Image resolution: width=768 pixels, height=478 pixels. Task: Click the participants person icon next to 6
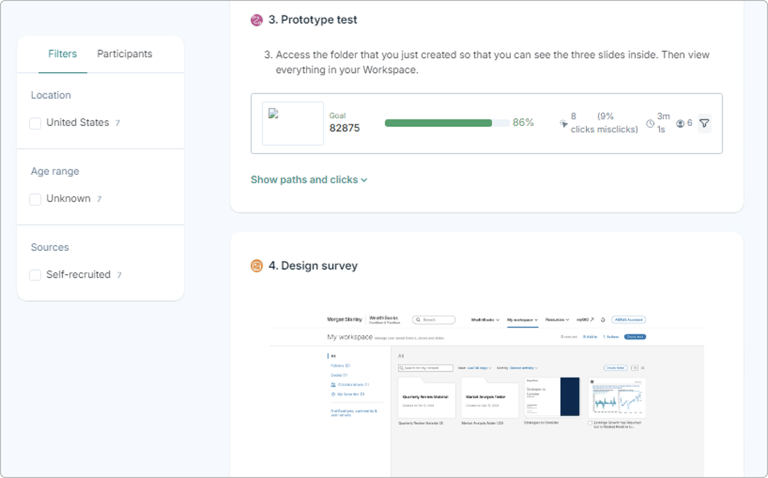point(680,124)
